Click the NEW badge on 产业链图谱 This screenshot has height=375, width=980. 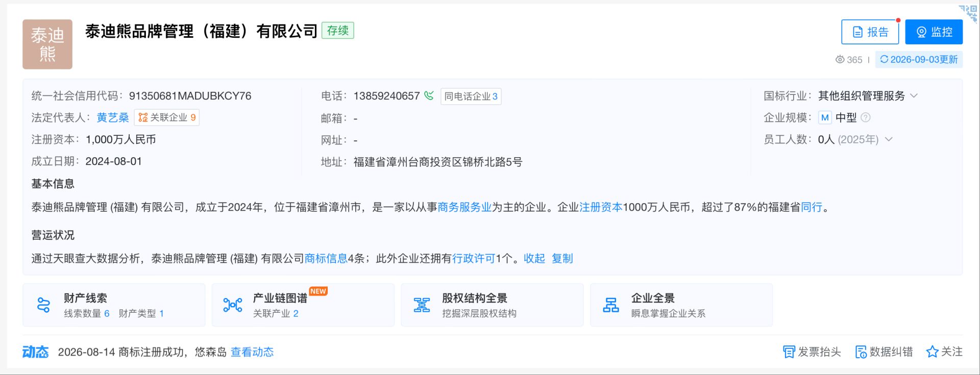318,291
